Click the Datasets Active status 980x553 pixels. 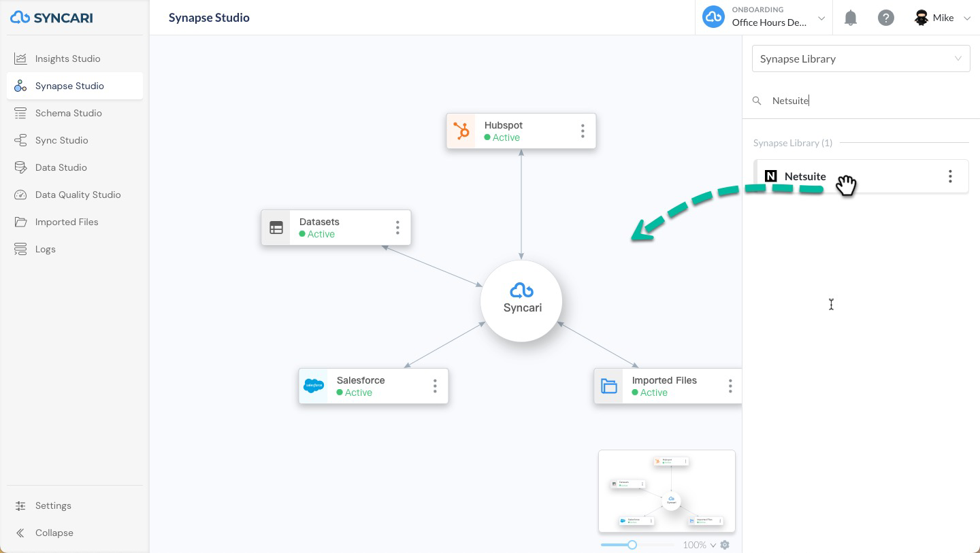[317, 234]
